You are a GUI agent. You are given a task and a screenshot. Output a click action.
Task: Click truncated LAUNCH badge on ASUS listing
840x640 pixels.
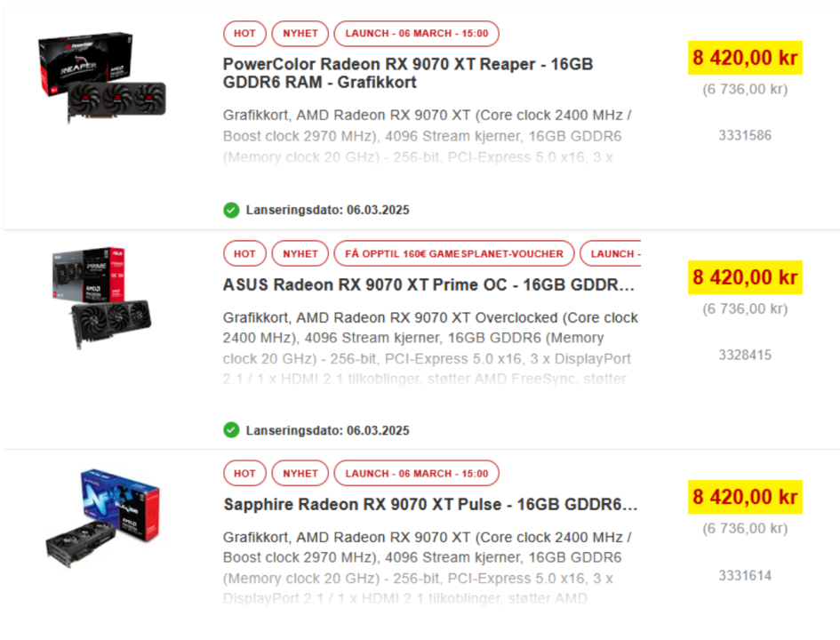611,253
